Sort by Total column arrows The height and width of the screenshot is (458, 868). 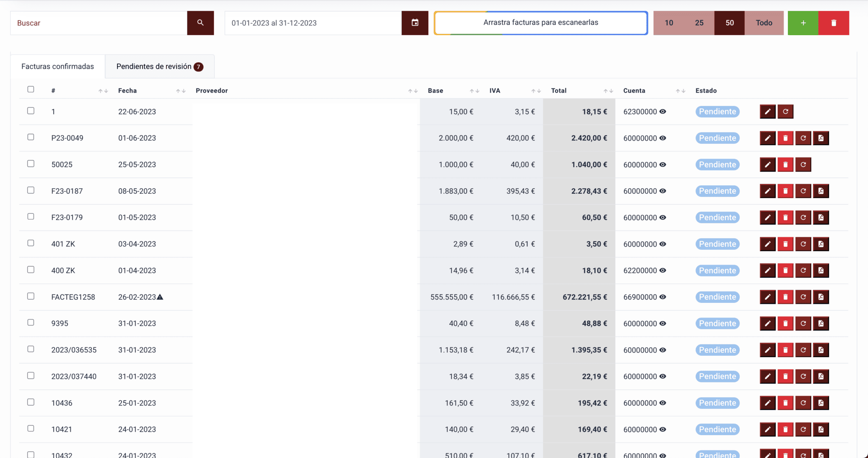click(x=608, y=91)
